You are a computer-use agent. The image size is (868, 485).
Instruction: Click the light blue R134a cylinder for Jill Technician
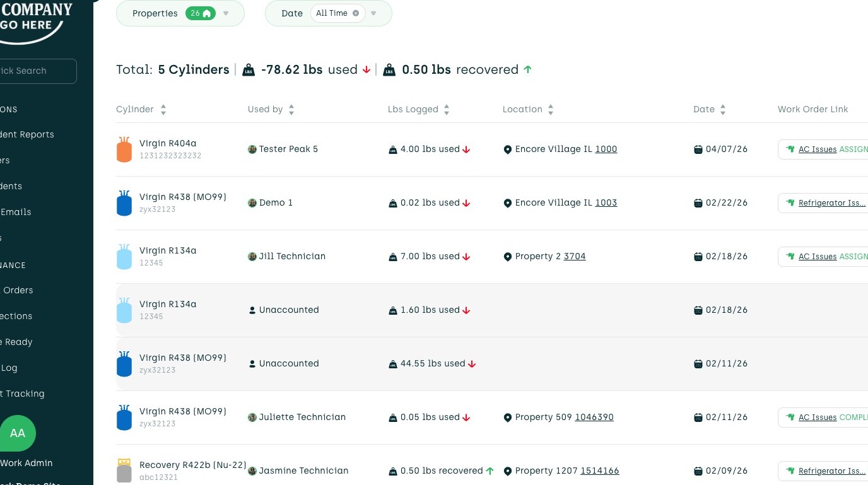tap(124, 257)
